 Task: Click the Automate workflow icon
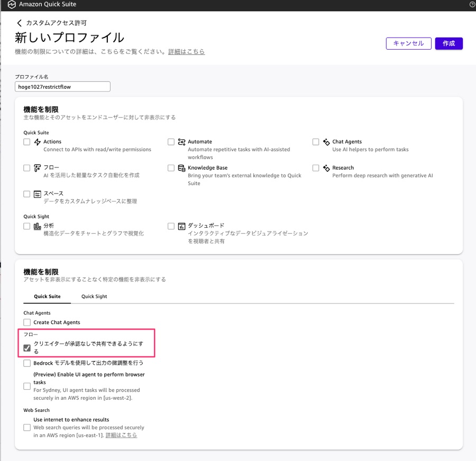(182, 142)
